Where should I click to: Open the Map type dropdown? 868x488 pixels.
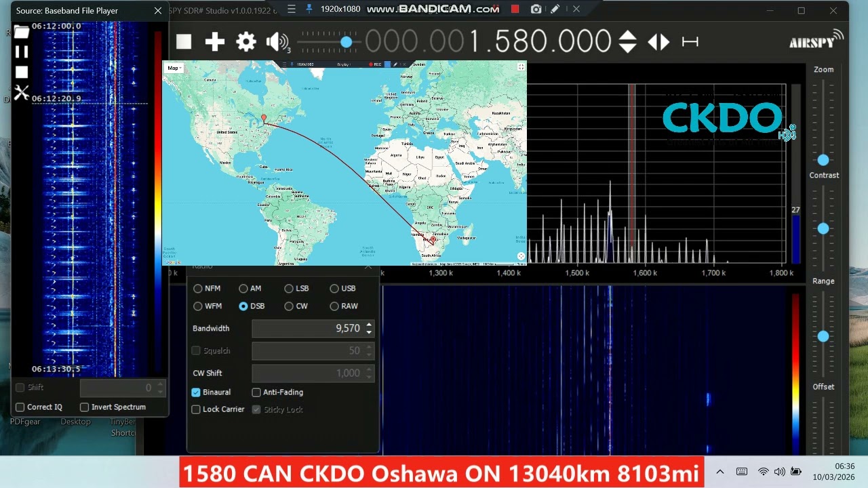coord(175,68)
